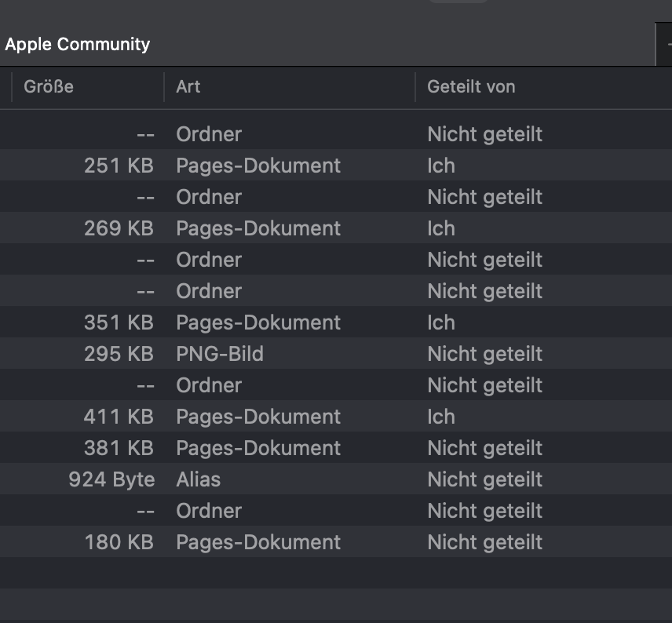
Task: Click the new tab plus button
Action: tap(666, 45)
